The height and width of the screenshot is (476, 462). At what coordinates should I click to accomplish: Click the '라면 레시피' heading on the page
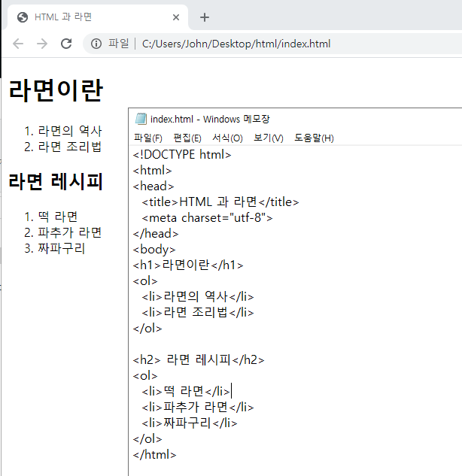point(56,181)
